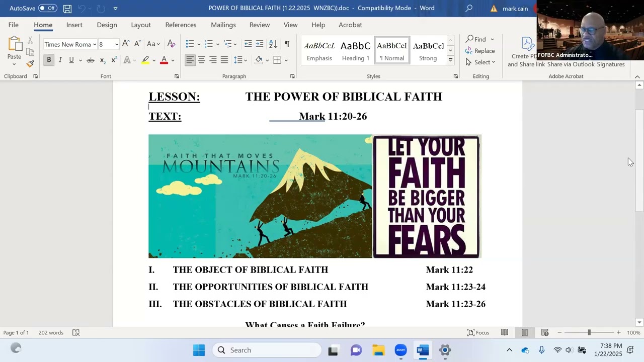This screenshot has height=362, width=644.
Task: Shrink font size with the smaller A icon
Action: pyautogui.click(x=137, y=44)
